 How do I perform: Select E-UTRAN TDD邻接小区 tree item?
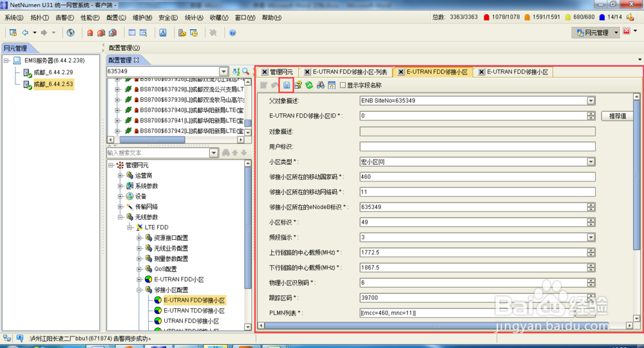coord(194,311)
